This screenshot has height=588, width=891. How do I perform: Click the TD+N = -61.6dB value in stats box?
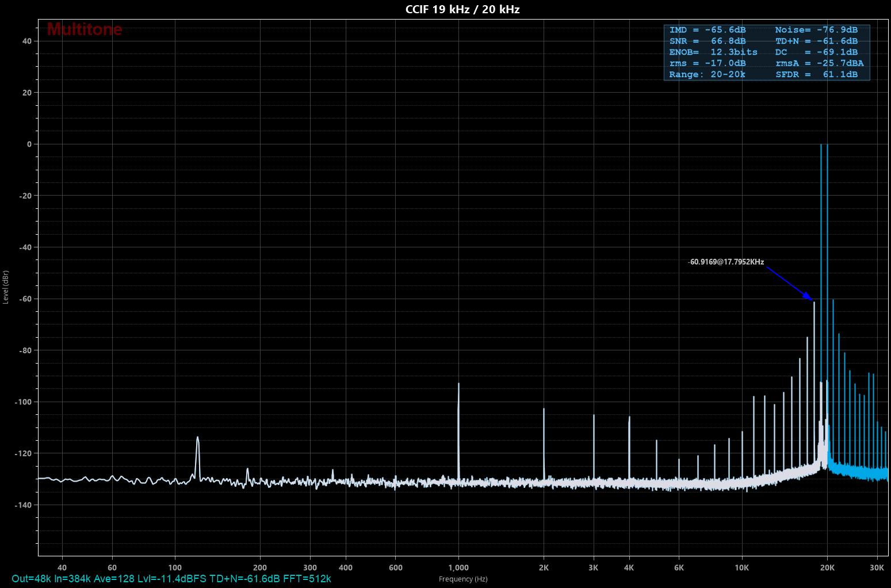(x=816, y=41)
